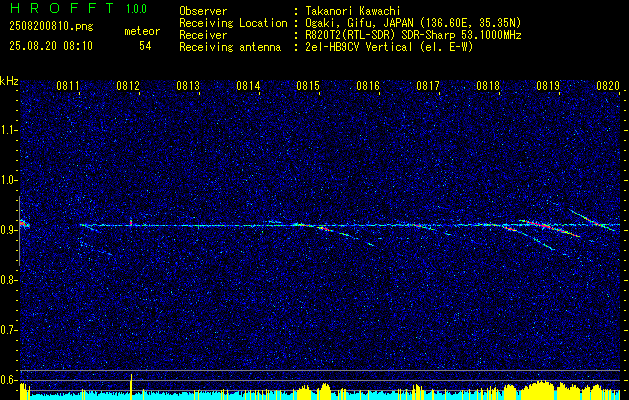629x400 pixels.
Task: Click the 1.1 kHz axis label
Action: pos(8,130)
